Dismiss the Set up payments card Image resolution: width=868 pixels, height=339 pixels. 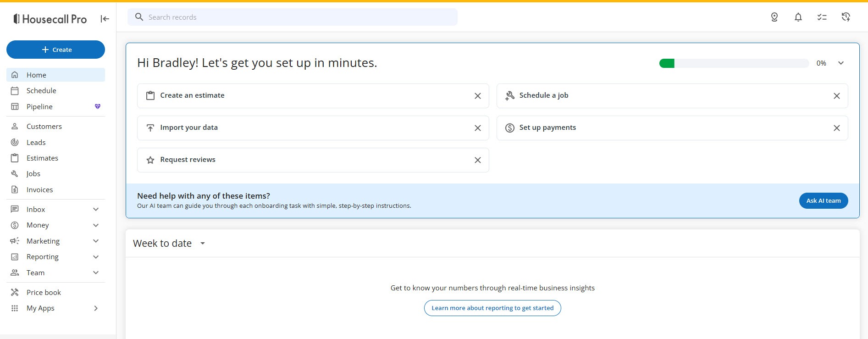tap(837, 128)
